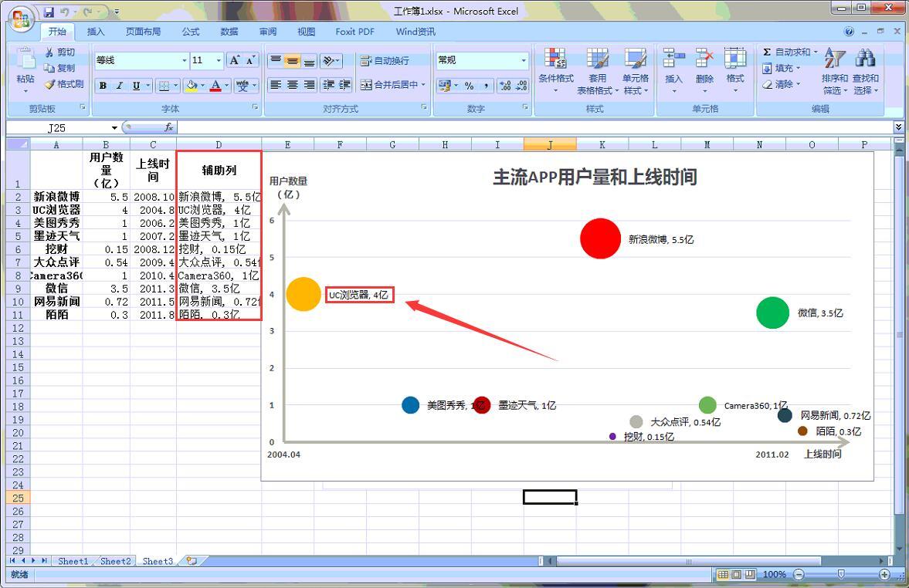Open Find and Select (查找和选择) binoculars
The height and width of the screenshot is (588, 909).
click(x=866, y=71)
